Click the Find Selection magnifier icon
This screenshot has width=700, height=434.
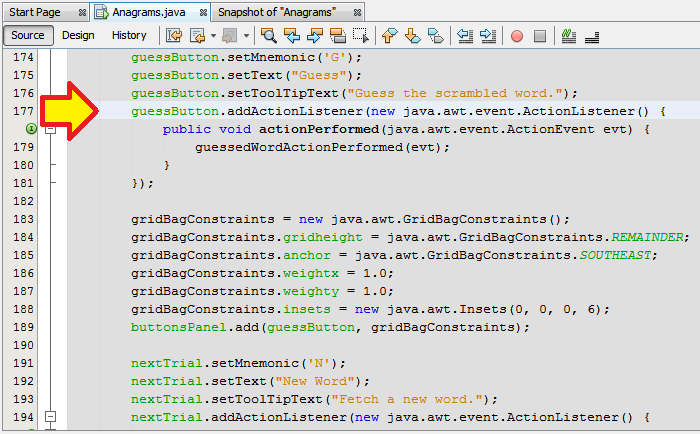(269, 35)
